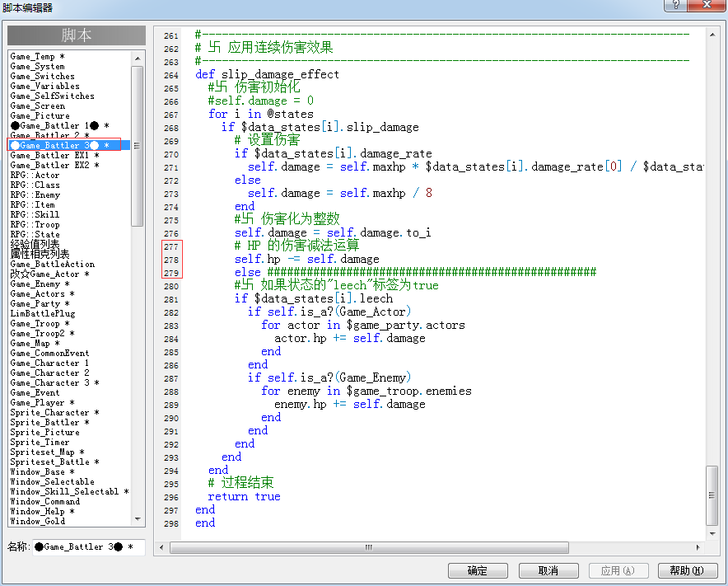Click the title bar help question icon
This screenshot has height=586, width=728.
tap(676, 5)
